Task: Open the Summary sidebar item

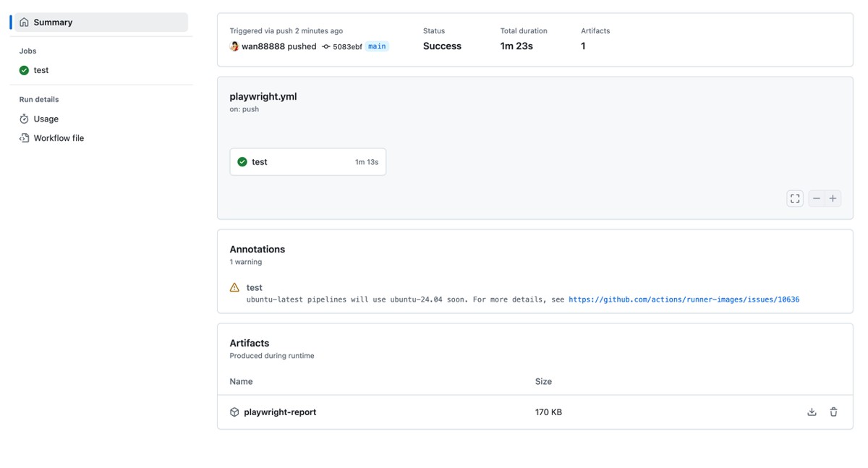Action: click(53, 22)
